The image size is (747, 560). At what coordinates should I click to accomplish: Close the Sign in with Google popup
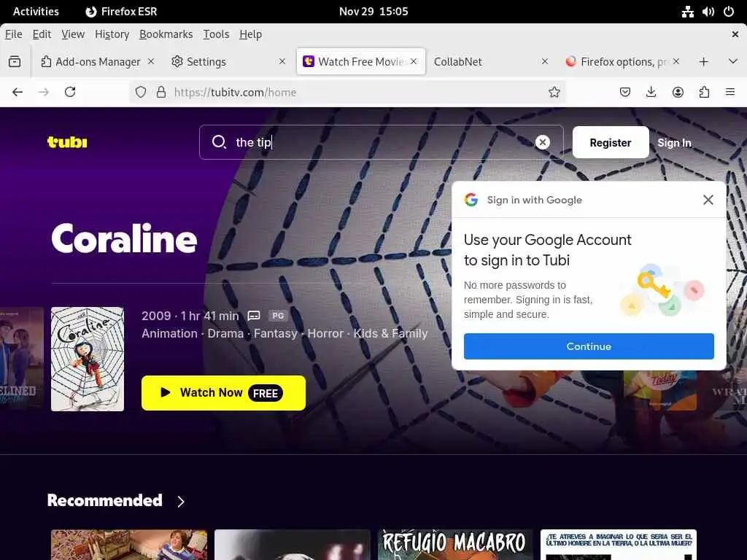coord(708,200)
